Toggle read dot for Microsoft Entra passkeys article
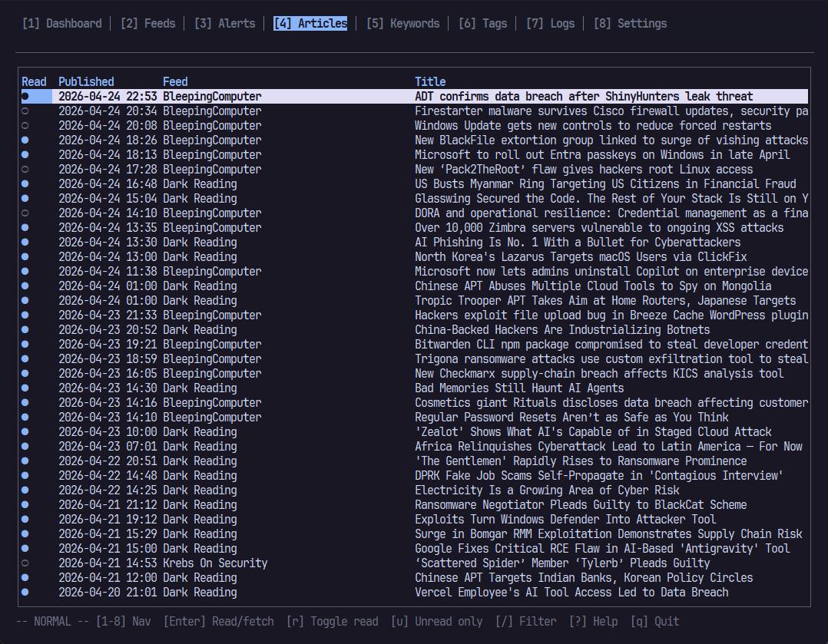 (x=25, y=154)
